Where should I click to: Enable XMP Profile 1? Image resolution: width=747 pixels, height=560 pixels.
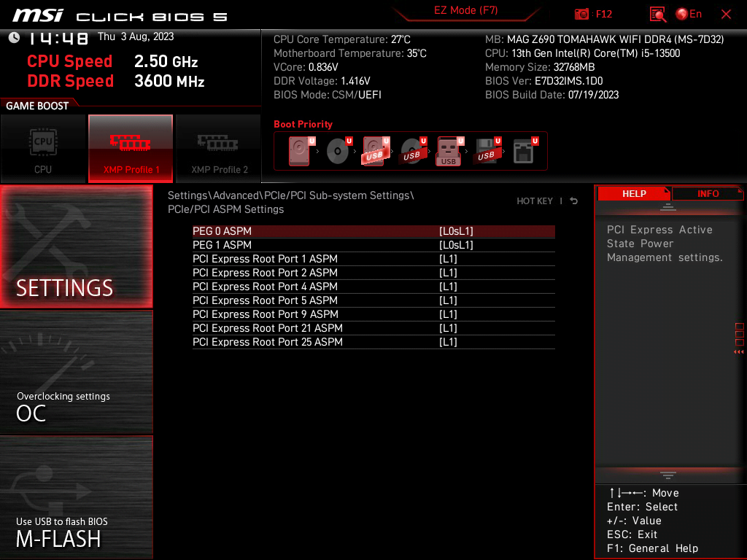(131, 149)
